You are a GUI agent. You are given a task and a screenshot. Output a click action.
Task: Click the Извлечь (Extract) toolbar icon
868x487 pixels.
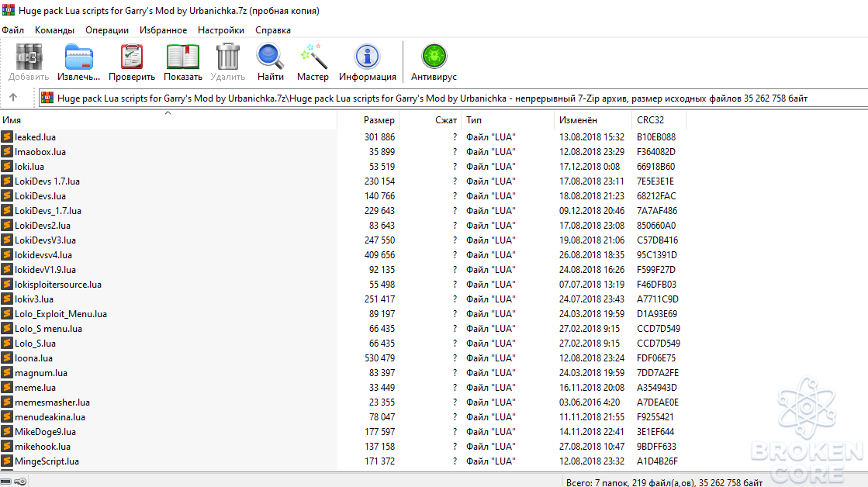78,57
